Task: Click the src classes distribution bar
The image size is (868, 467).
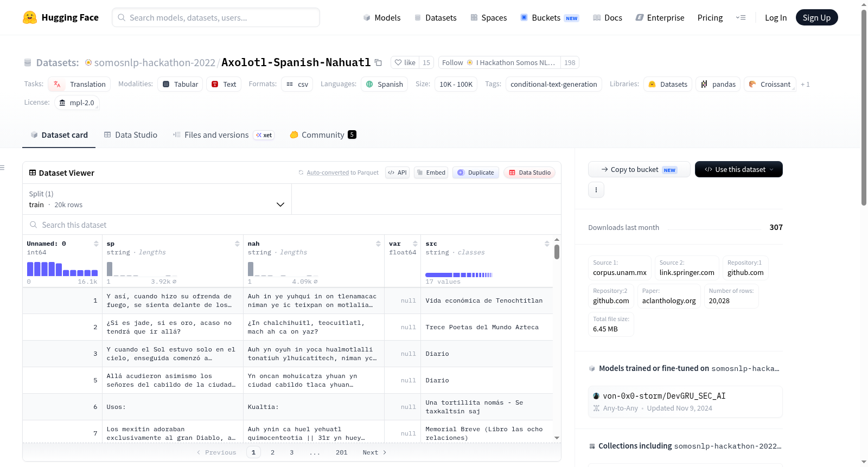Action: tap(458, 275)
